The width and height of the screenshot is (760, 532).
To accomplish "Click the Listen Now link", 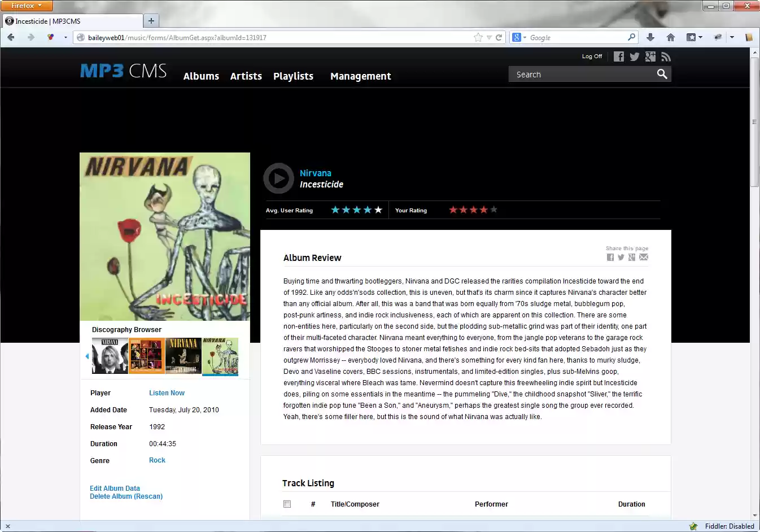I will coord(167,393).
